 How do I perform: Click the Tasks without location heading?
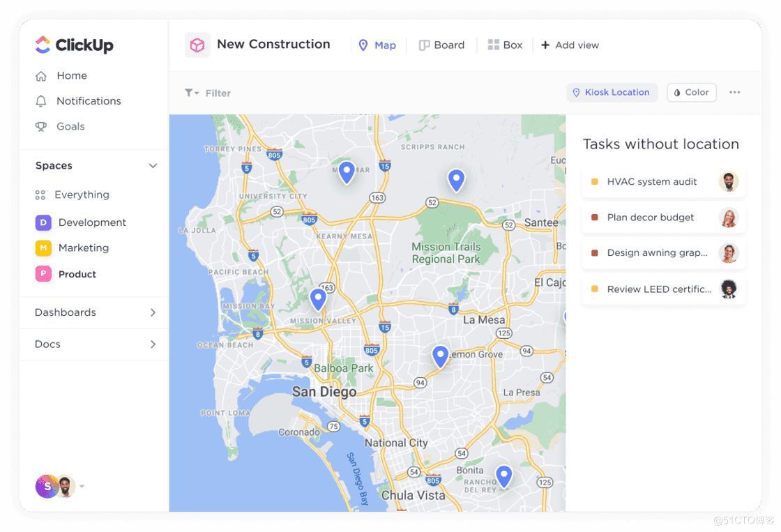[661, 144]
